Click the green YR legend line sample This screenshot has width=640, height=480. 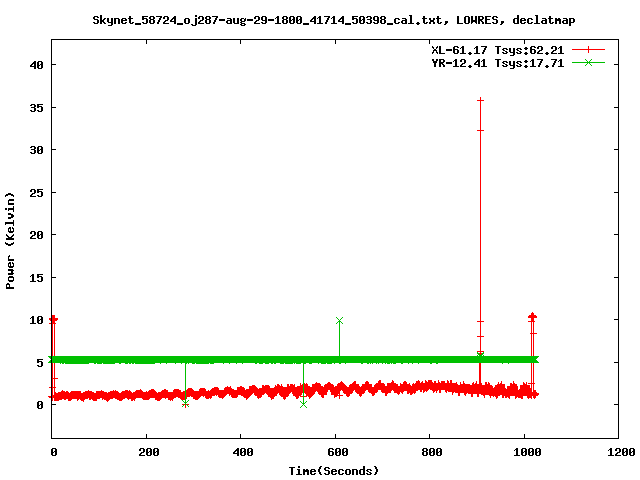[588, 62]
